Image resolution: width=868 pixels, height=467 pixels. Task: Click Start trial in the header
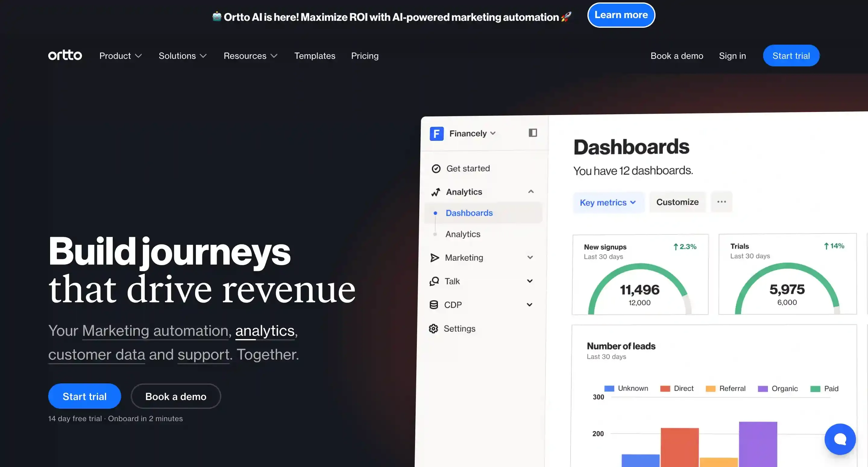coord(791,56)
